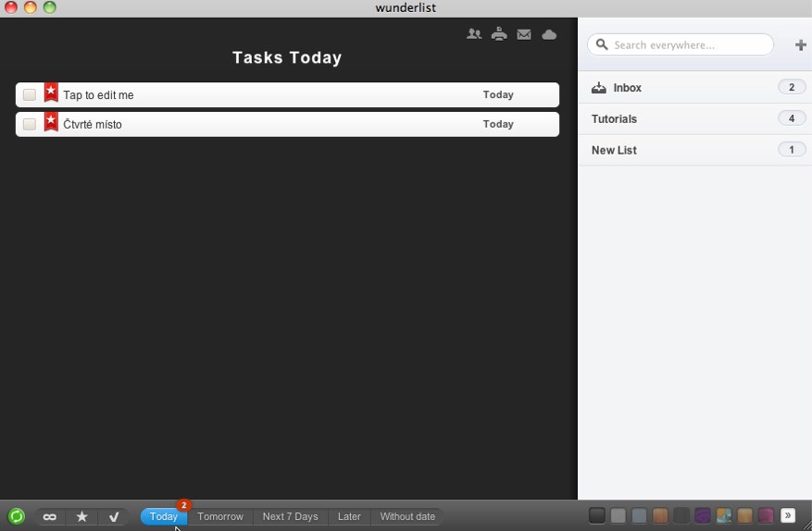Click the Inbox tray icon
Viewport: 812px width, 531px height.
click(599, 88)
